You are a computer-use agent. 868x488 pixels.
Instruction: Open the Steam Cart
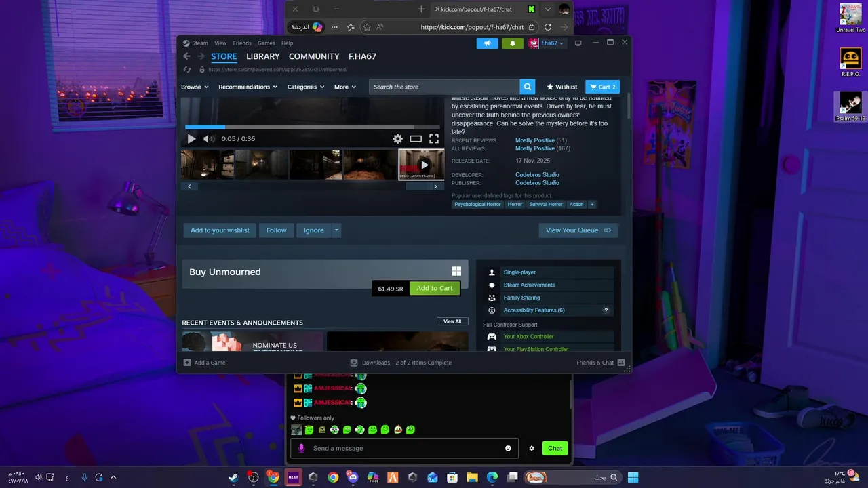point(602,87)
